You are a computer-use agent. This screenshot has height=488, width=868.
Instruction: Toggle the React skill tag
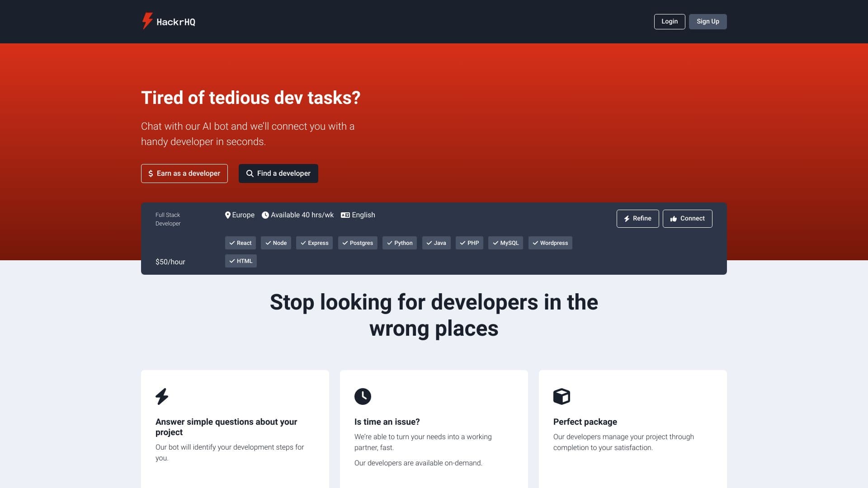[x=241, y=243]
